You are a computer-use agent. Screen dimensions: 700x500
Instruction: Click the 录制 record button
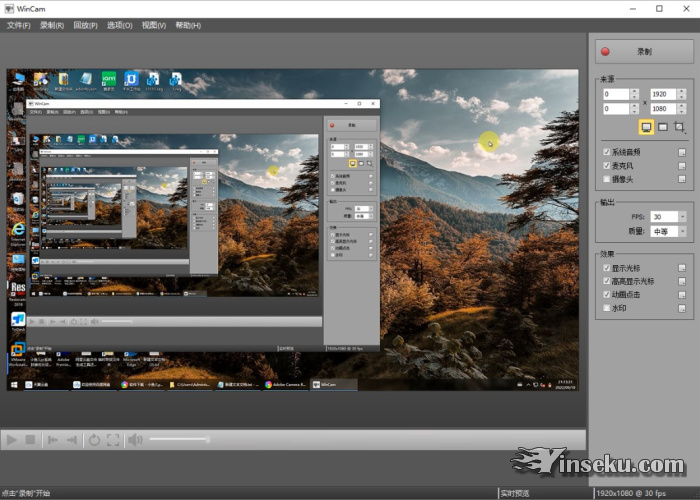tap(643, 51)
